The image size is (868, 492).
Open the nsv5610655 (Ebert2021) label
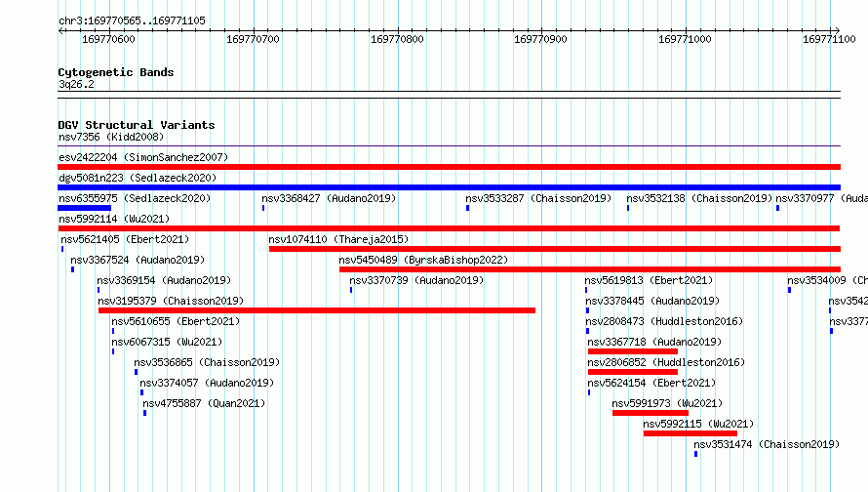(x=176, y=321)
